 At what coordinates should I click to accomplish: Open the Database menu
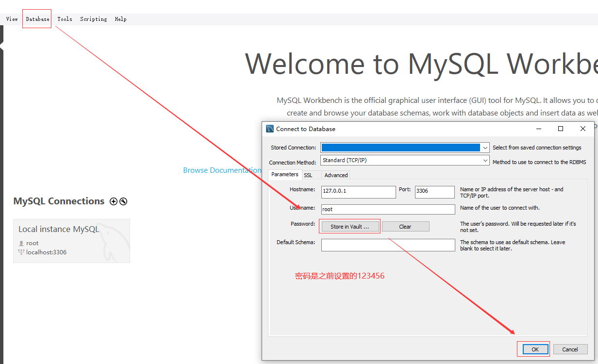(37, 19)
